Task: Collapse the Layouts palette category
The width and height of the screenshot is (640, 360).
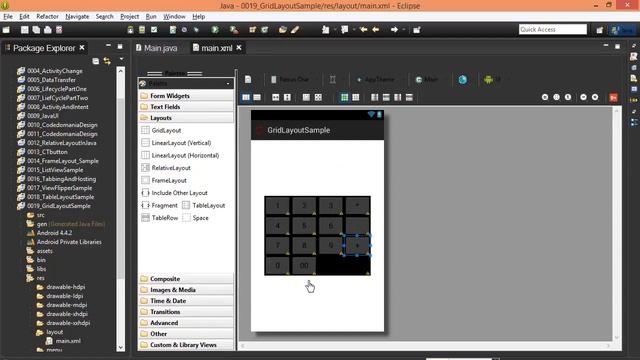Action: 186,118
